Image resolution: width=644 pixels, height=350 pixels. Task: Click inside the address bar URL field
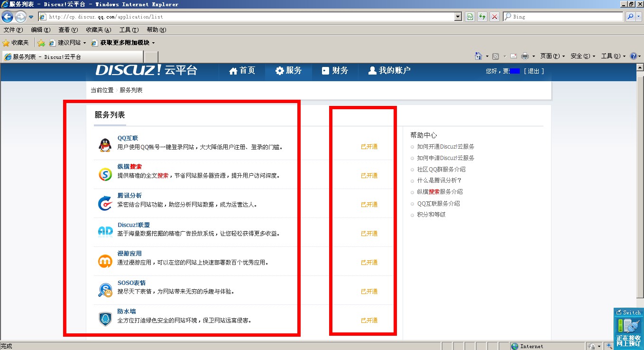[x=247, y=17]
